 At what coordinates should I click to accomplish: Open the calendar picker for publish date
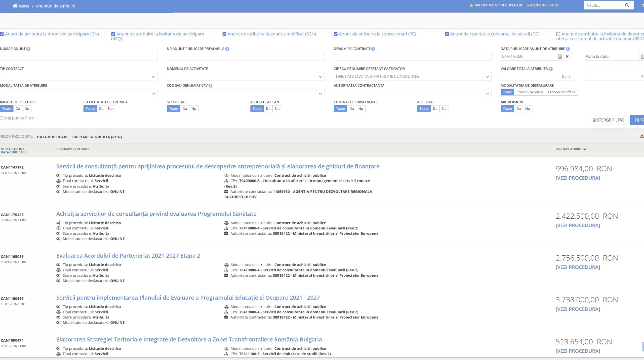(559, 56)
